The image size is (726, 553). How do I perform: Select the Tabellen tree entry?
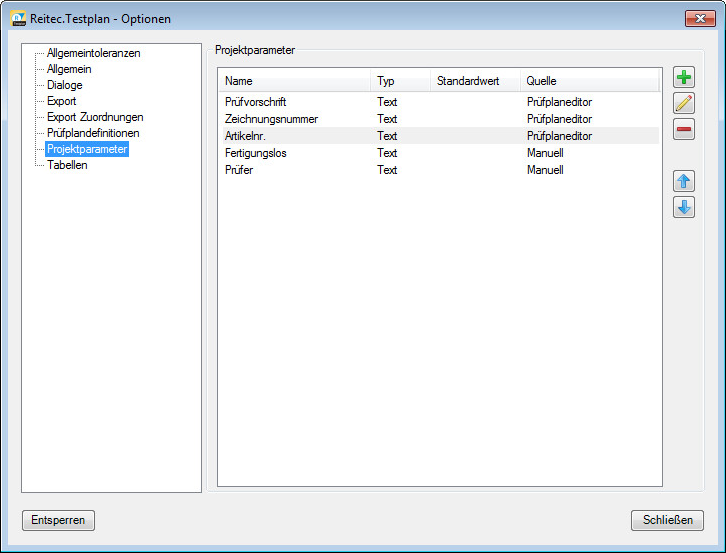[x=67, y=165]
